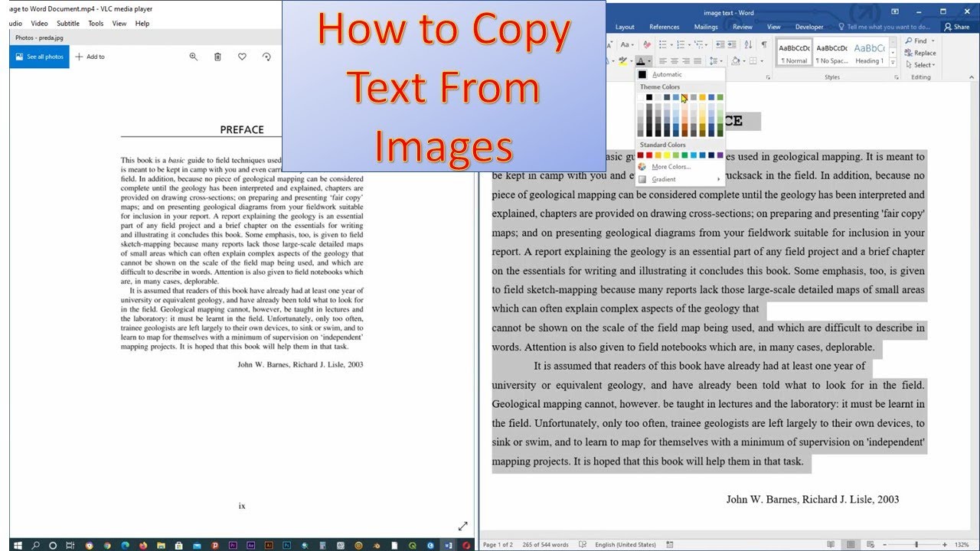The width and height of the screenshot is (980, 551).
Task: Click the Center alignment icon
Action: click(x=675, y=61)
